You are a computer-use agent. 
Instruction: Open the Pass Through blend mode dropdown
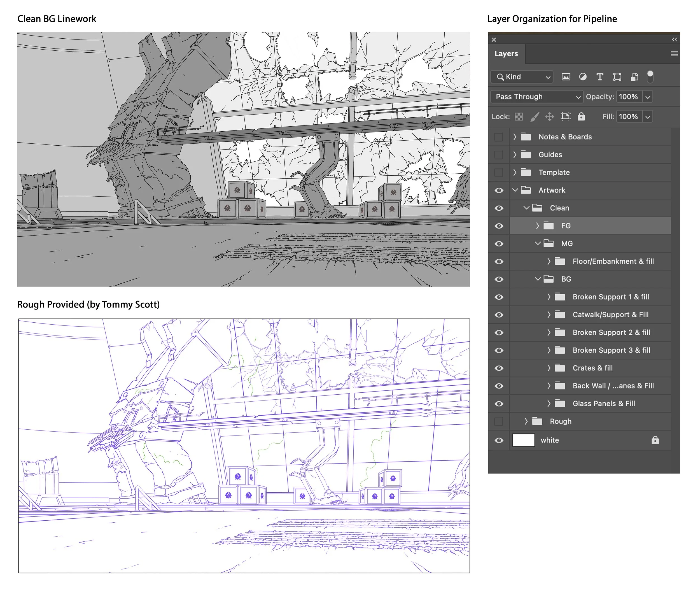(x=536, y=97)
